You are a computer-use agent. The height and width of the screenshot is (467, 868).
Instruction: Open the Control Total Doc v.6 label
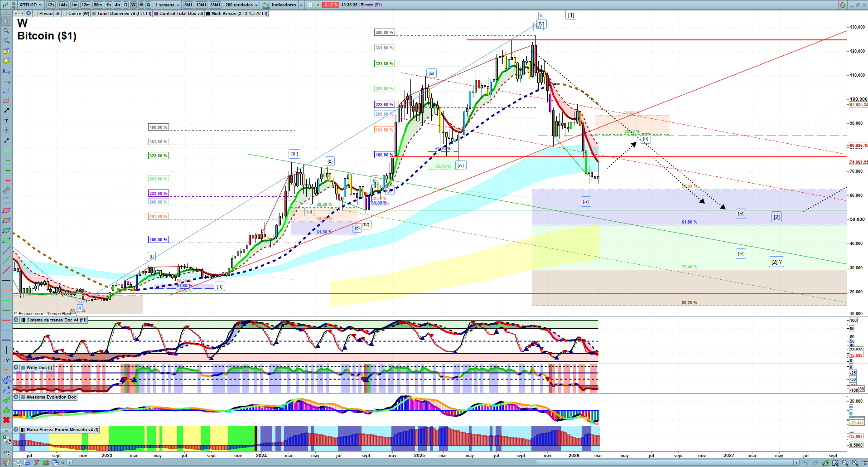[x=178, y=14]
